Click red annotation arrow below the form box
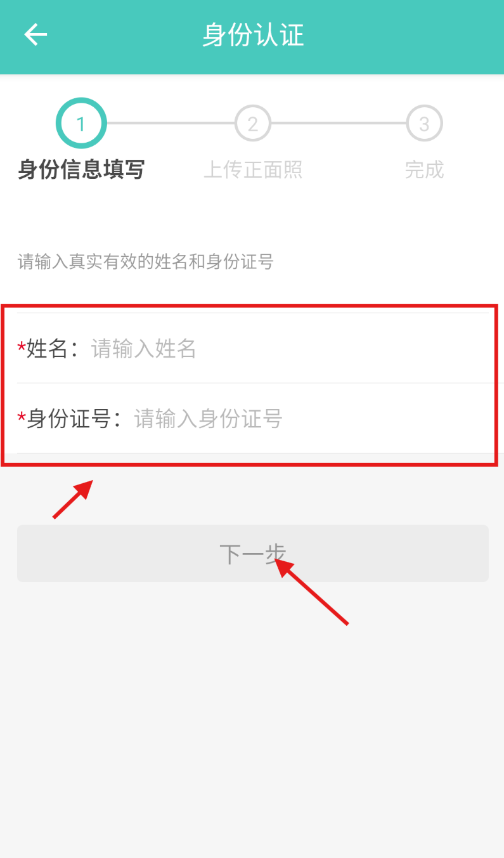This screenshot has height=858, width=504. coord(73,499)
